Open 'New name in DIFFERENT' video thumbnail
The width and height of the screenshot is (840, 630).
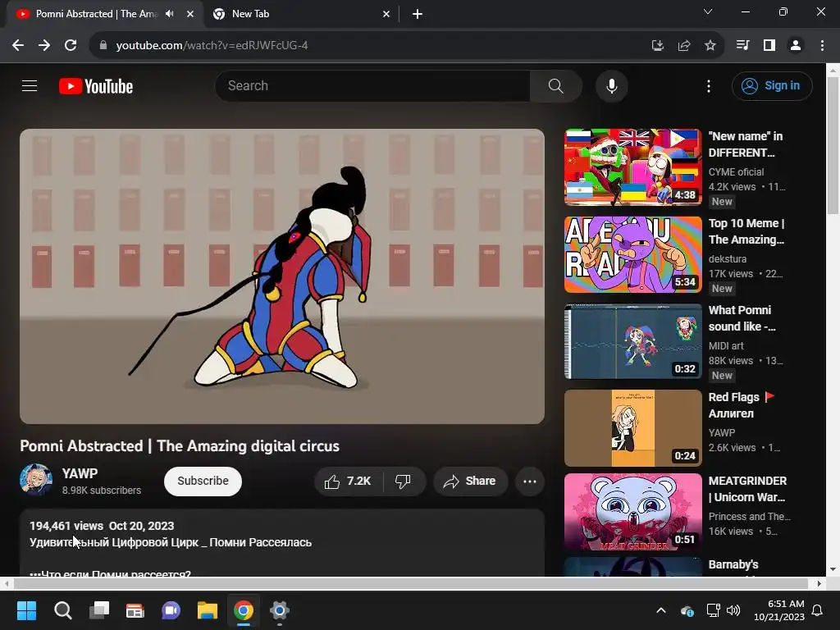pos(632,167)
